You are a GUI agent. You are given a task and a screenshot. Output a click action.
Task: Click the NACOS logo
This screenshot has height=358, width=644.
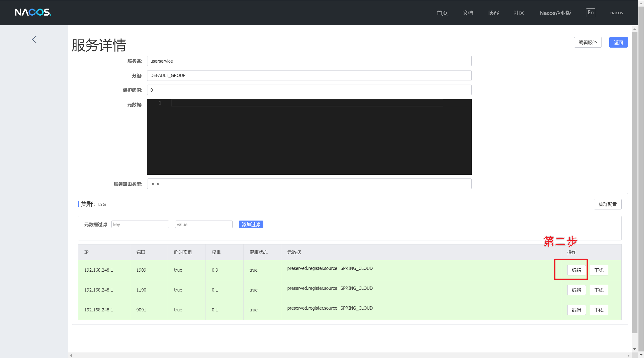[x=33, y=12]
